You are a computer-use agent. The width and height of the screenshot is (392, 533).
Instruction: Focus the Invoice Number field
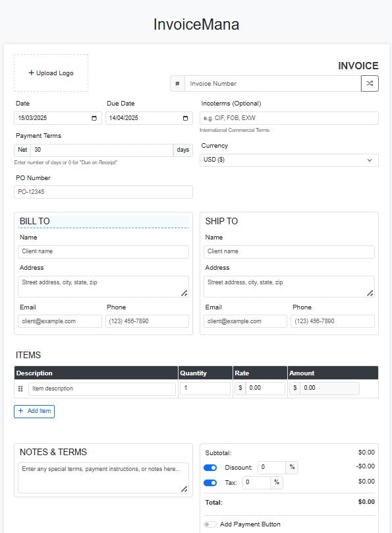[x=273, y=84]
